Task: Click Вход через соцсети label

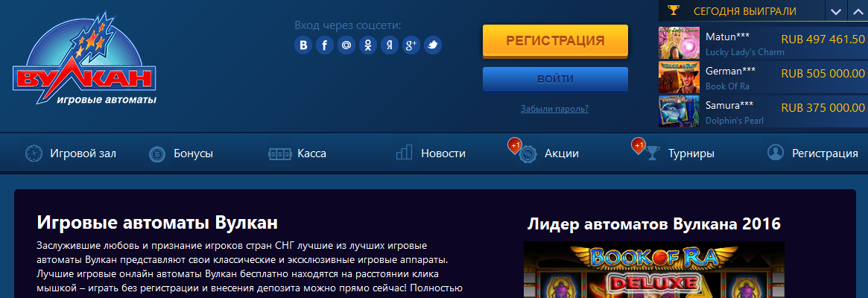Action: pos(348,25)
